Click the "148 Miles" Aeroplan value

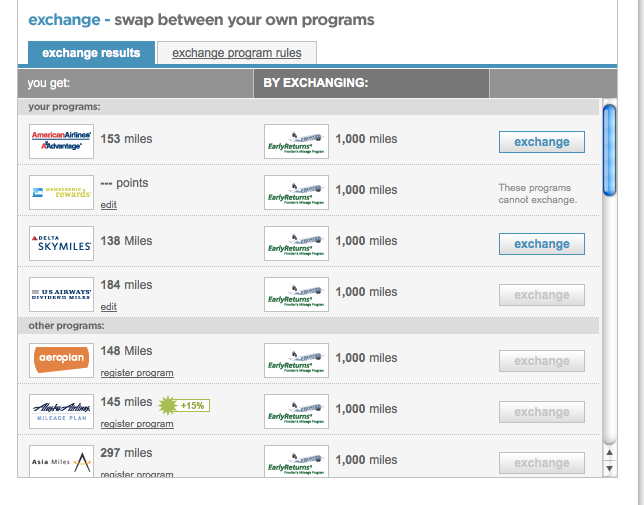pos(126,351)
